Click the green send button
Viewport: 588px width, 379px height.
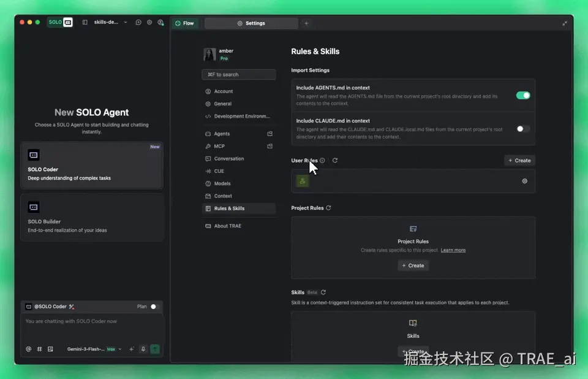[155, 349]
